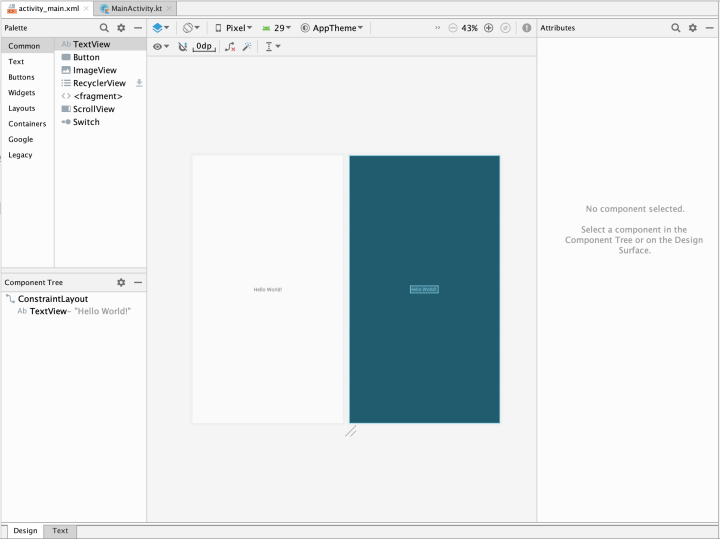
Task: Click the resize handle below device preview
Action: pos(351,431)
